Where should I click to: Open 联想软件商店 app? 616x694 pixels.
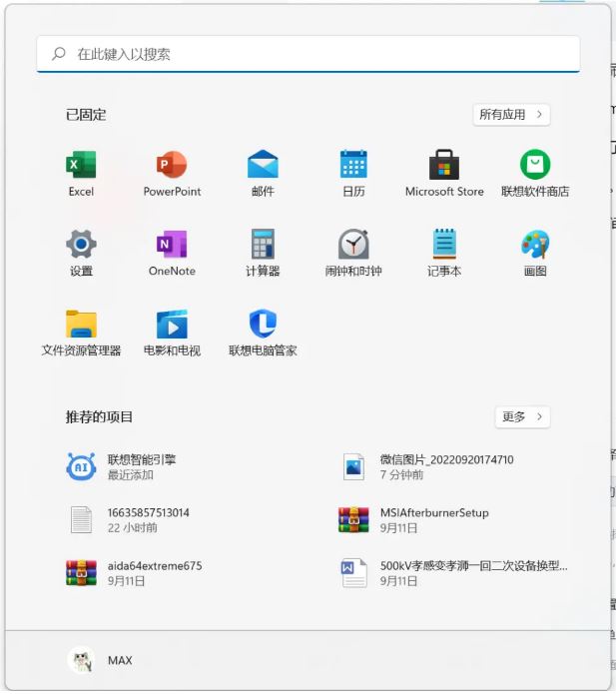coord(535,174)
